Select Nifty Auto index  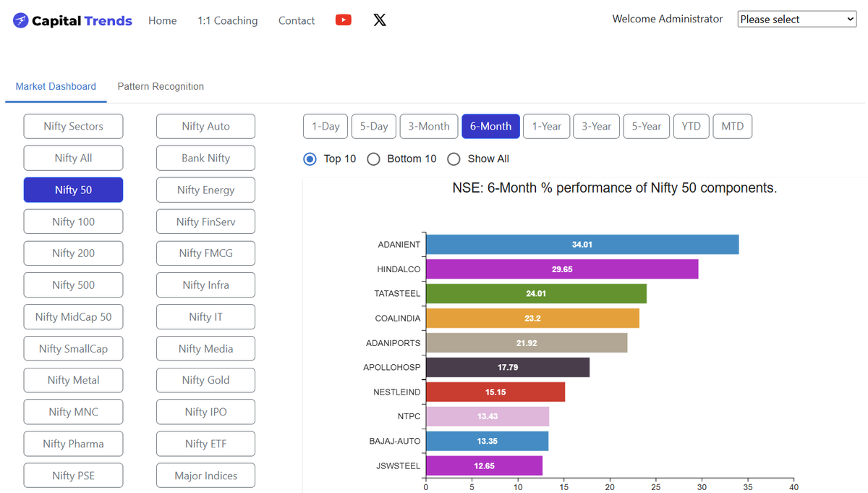pos(205,126)
